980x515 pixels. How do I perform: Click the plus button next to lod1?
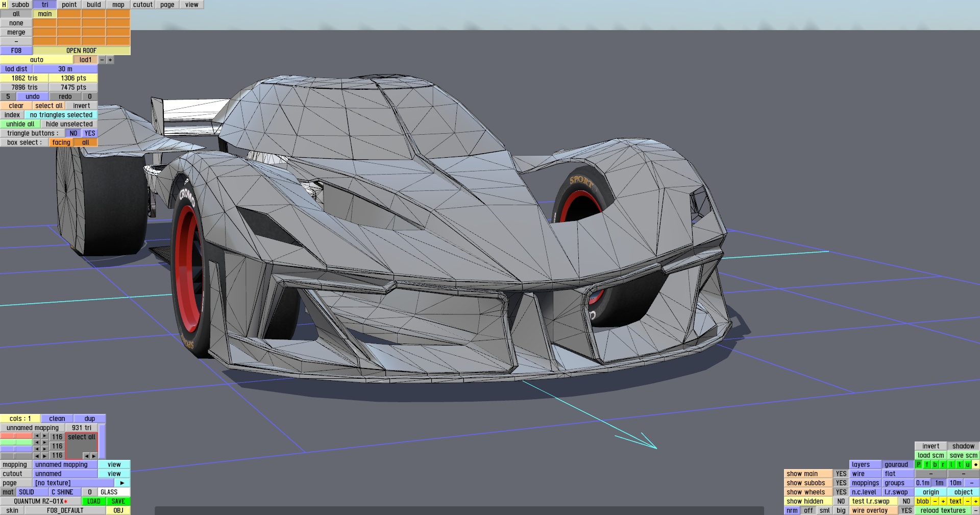110,60
